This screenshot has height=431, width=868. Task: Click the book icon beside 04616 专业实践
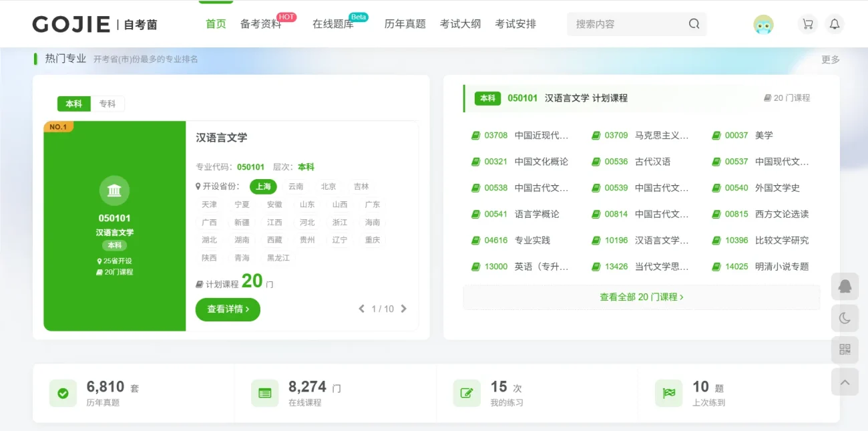476,241
